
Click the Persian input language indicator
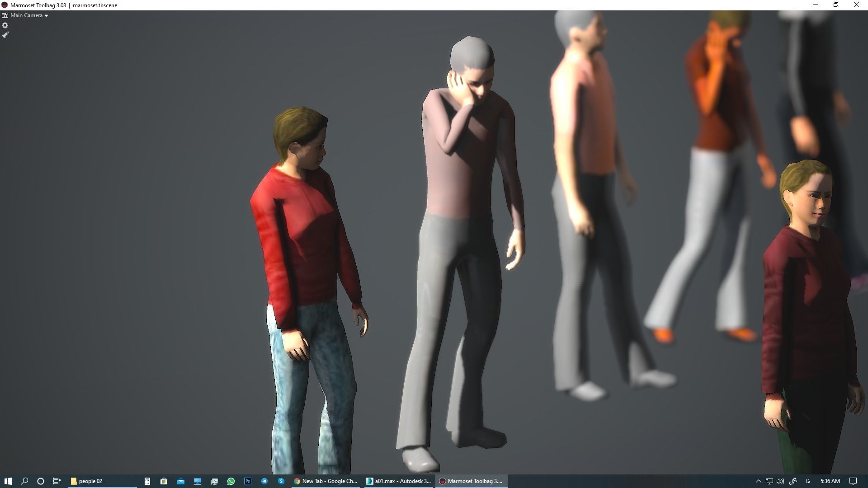click(x=808, y=481)
